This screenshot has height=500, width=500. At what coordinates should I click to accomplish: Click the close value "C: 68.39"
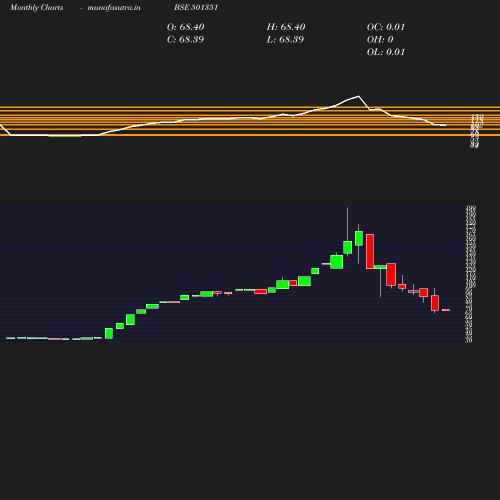[x=185, y=40]
